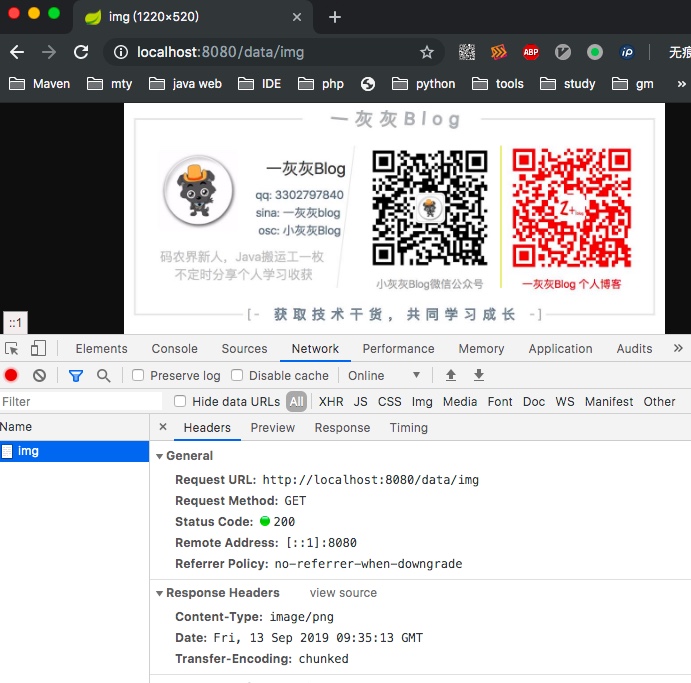Check the Disable cache option
This screenshot has width=691, height=683.
pos(237,376)
